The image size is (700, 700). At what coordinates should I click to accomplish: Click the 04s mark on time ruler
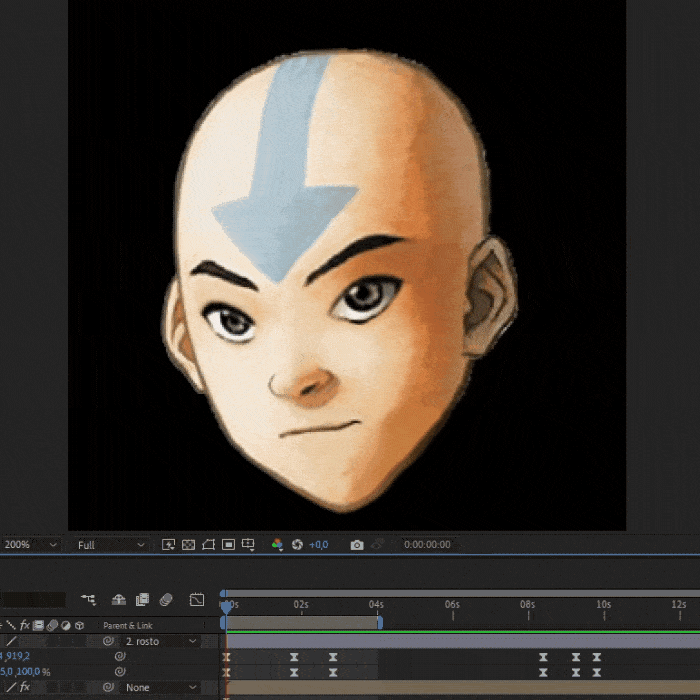376,604
